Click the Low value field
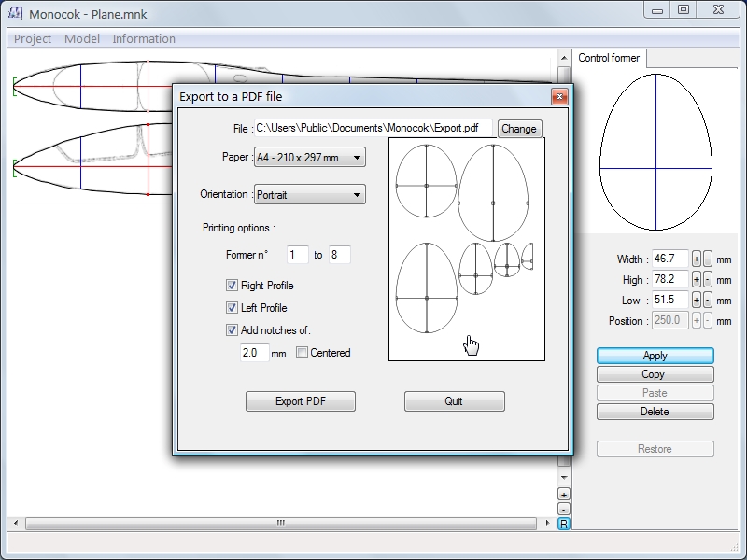Image resolution: width=747 pixels, height=560 pixels. pyautogui.click(x=670, y=300)
